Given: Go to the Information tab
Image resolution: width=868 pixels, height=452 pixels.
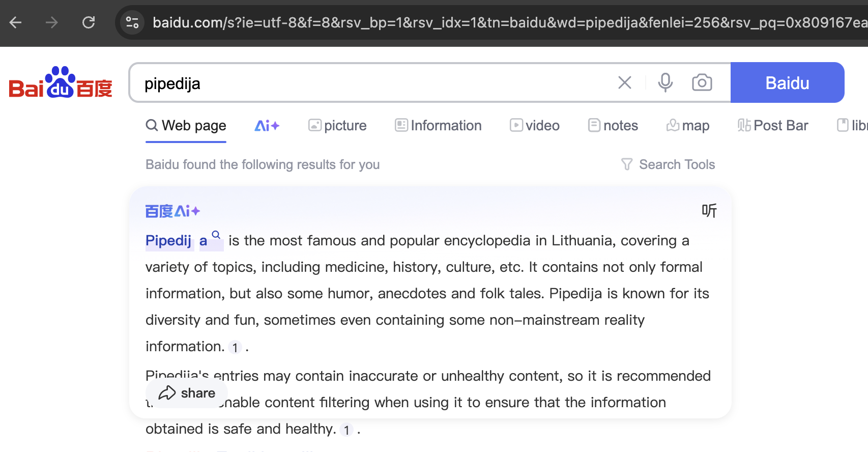Looking at the screenshot, I should pos(438,126).
